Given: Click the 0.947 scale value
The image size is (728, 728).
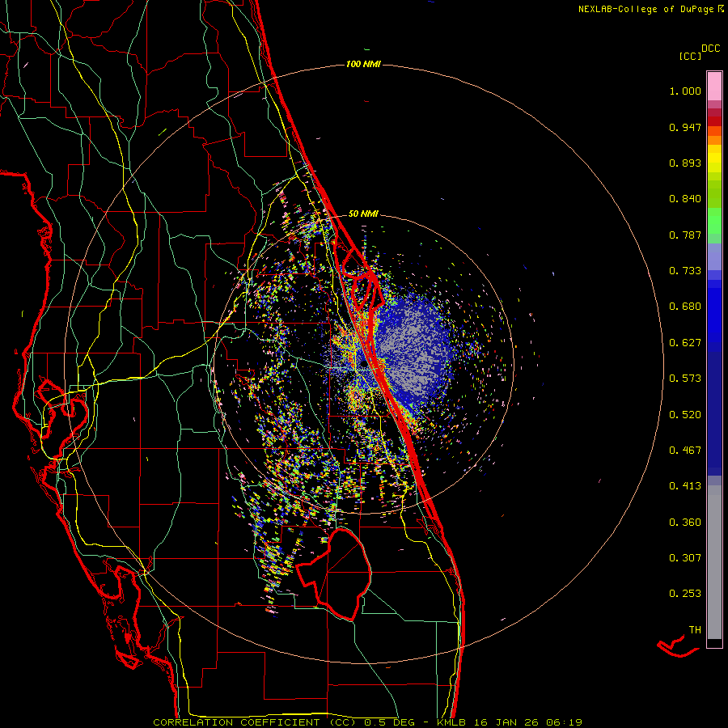Looking at the screenshot, I should 685,127.
